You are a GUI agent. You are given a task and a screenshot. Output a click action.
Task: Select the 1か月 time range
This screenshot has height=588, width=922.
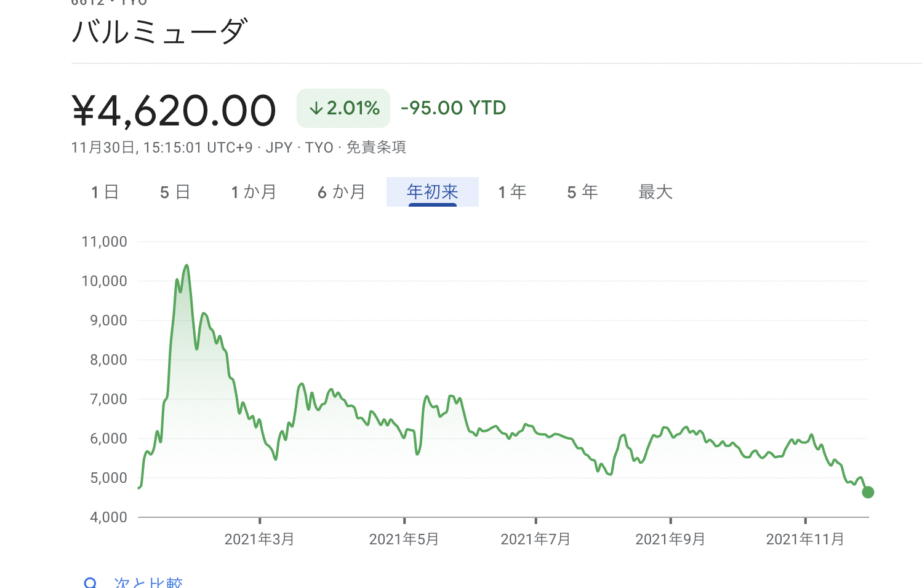click(254, 192)
